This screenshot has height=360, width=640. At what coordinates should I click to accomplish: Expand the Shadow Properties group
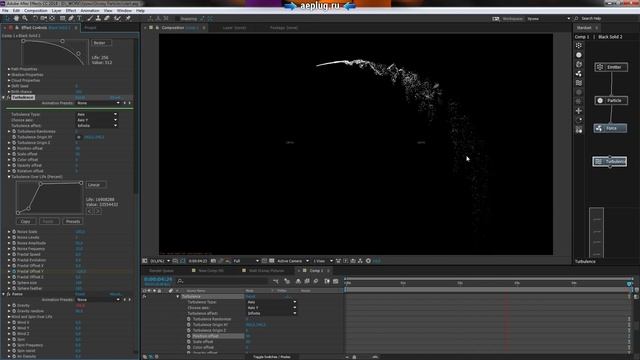(x=9, y=75)
